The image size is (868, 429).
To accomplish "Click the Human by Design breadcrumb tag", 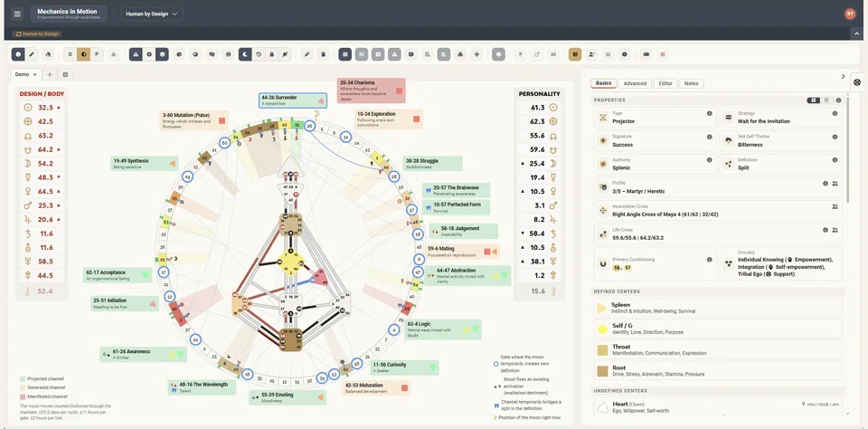I will 37,33.
